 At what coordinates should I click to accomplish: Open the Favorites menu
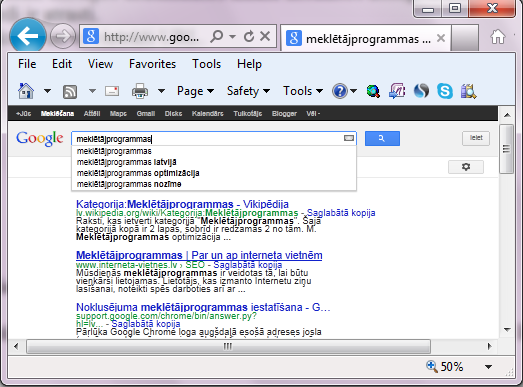coord(152,64)
